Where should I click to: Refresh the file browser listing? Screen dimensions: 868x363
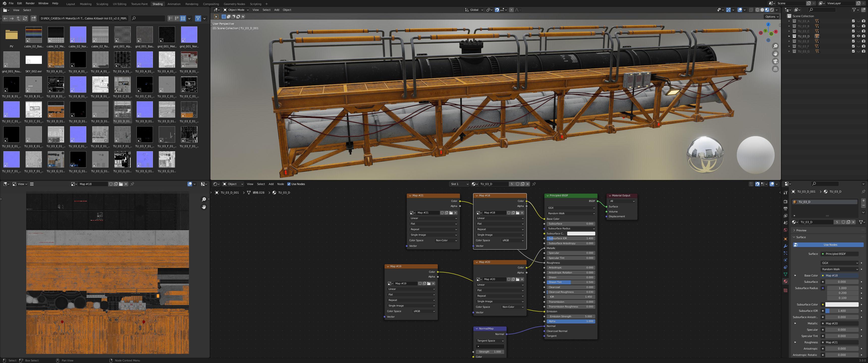point(25,18)
